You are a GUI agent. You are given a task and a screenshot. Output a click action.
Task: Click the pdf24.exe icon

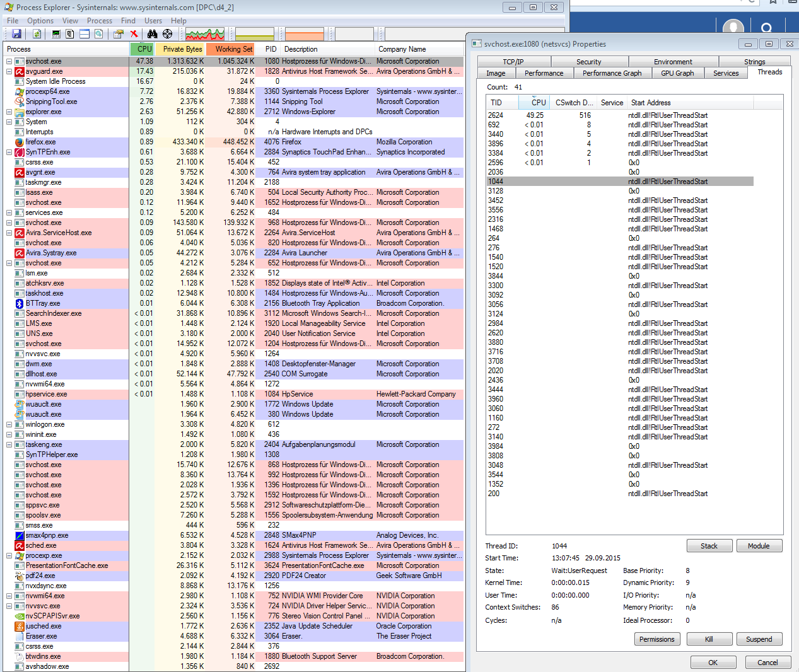(x=20, y=576)
